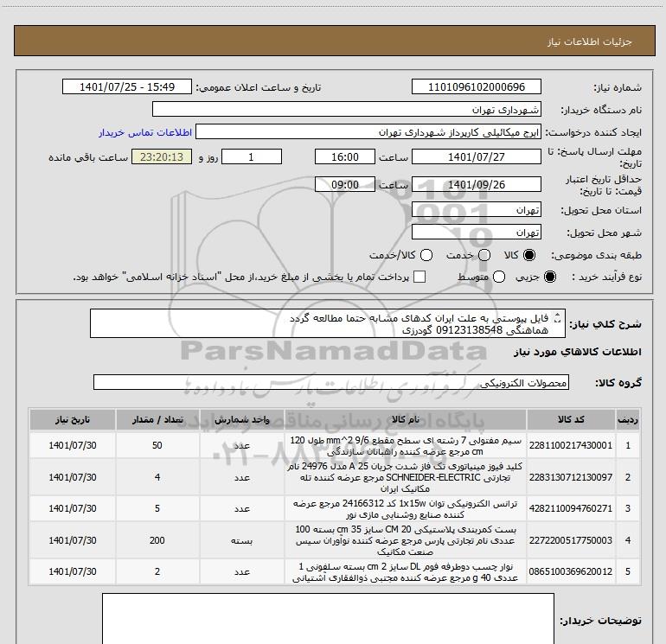Click product code 0865100369620012
Image resolution: width=666 pixels, height=644 pixels.
click(x=571, y=571)
